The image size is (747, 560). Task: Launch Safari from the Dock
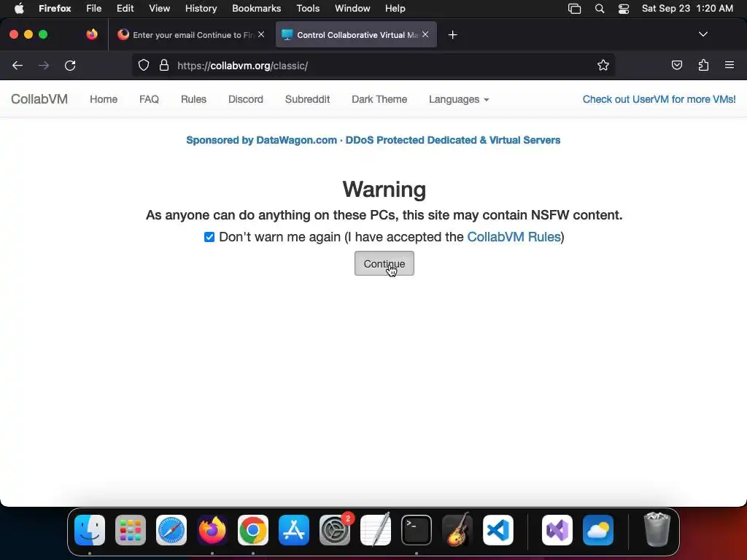click(171, 530)
